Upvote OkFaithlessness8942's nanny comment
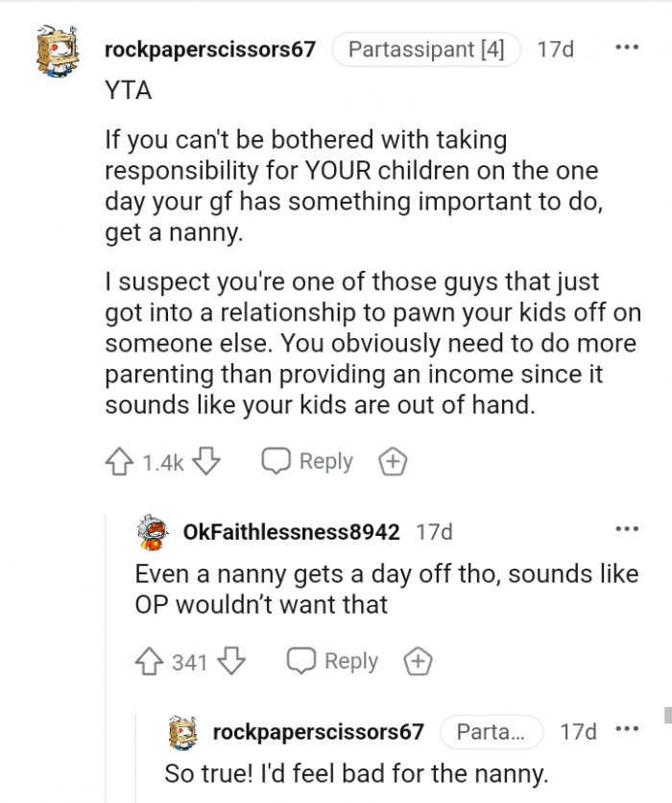 coord(147,661)
